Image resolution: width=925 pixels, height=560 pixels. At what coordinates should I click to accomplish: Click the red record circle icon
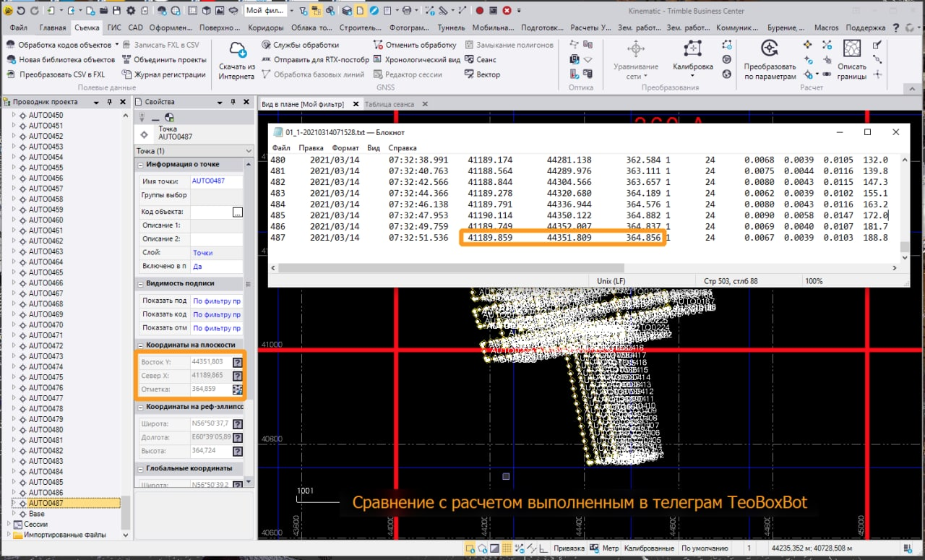(x=480, y=11)
